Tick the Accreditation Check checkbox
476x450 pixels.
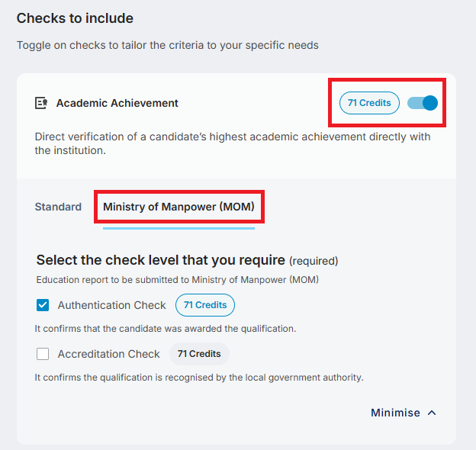(43, 354)
